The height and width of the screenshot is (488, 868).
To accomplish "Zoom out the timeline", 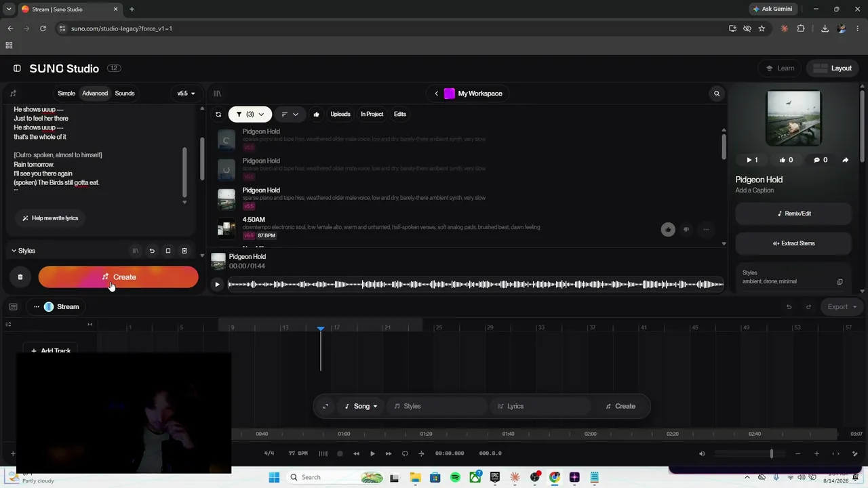I will coord(797,453).
